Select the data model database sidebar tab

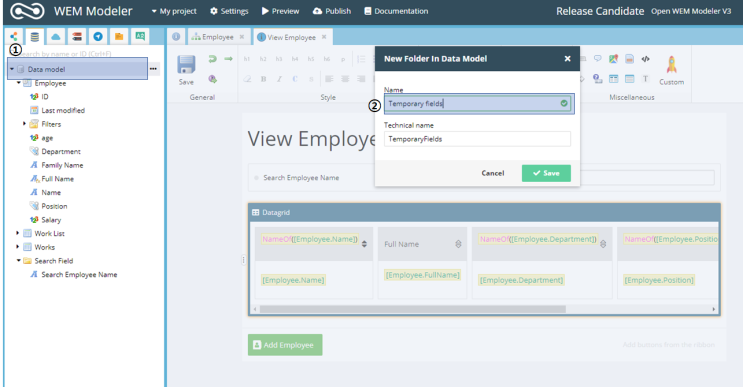pos(35,36)
